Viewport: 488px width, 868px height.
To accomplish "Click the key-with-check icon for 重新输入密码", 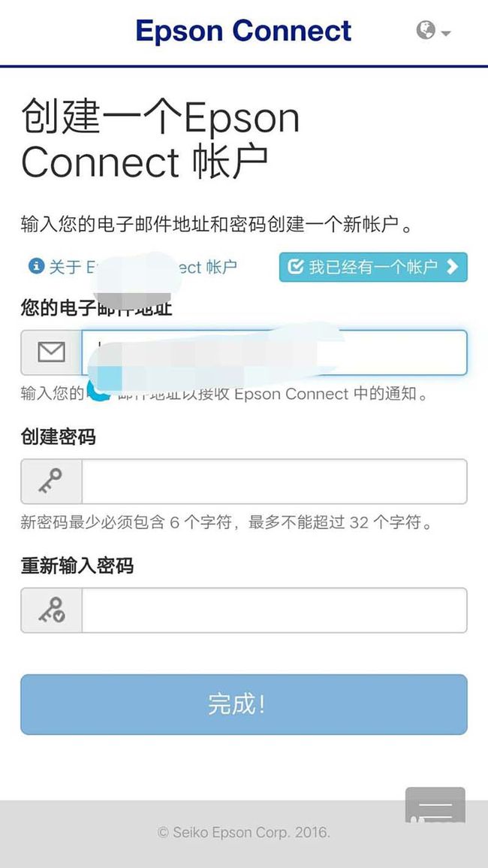I will point(52,610).
